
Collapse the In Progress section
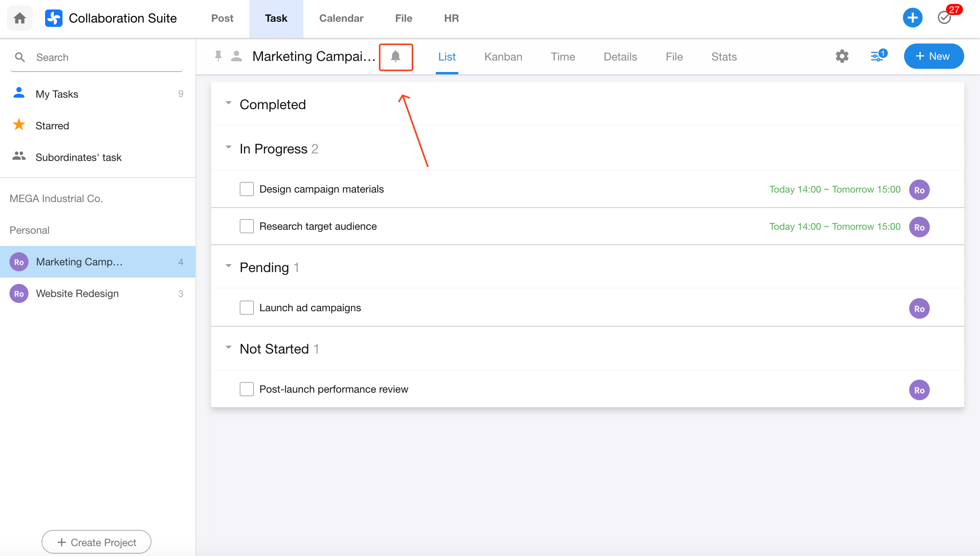click(229, 148)
